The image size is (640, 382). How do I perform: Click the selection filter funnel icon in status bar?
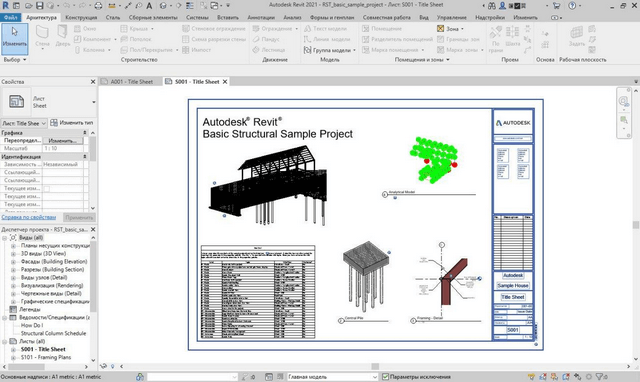click(x=600, y=377)
